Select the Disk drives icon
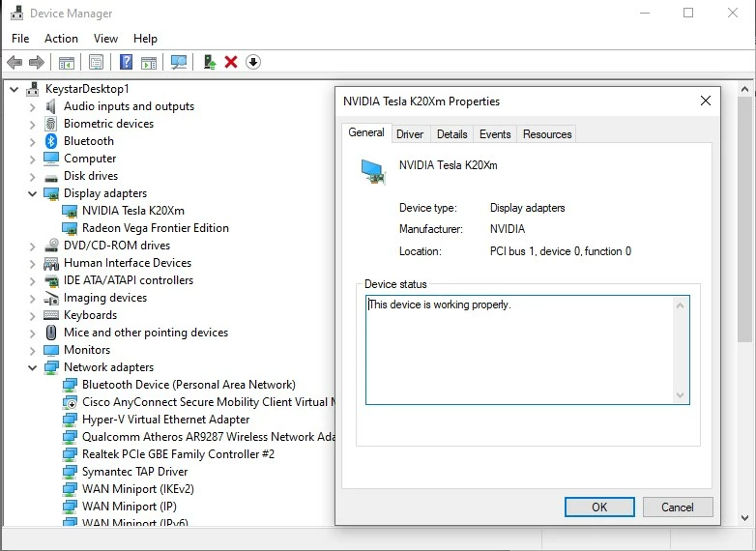 click(51, 178)
